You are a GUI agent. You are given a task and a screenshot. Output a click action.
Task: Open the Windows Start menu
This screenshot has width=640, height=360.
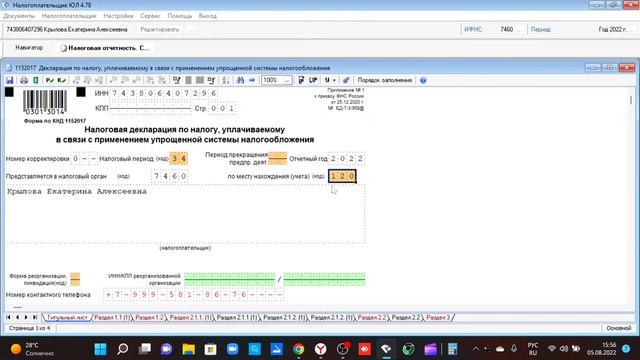(x=100, y=349)
